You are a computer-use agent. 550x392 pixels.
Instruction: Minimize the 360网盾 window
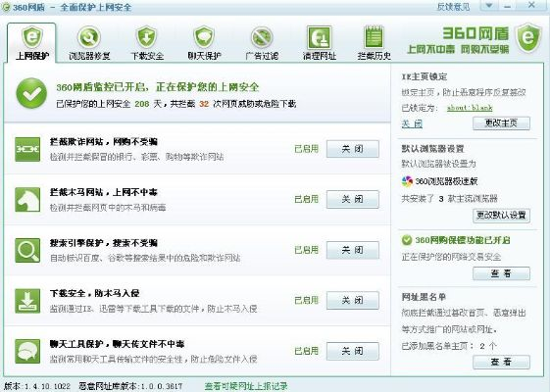(x=508, y=6)
